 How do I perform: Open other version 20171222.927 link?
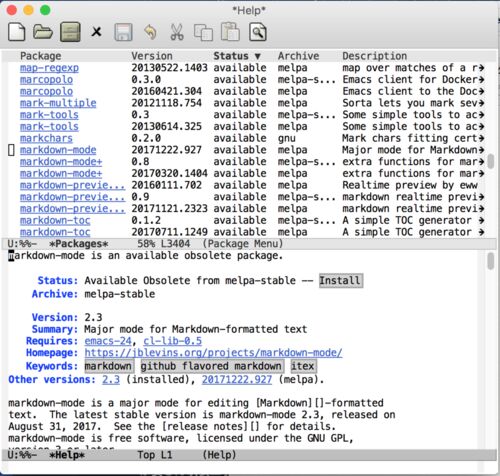click(237, 379)
